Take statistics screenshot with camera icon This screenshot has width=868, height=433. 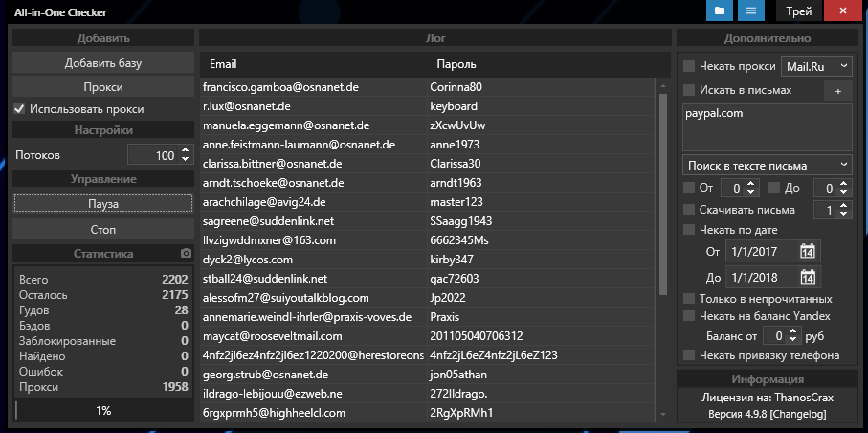coord(187,254)
